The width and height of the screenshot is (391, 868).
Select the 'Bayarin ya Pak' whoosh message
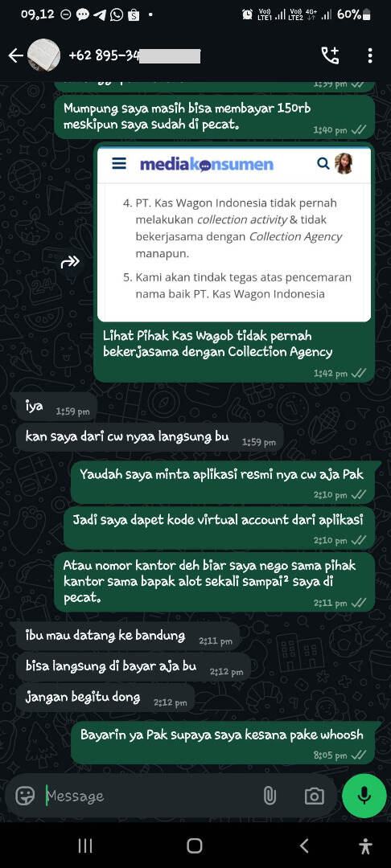pos(223,742)
